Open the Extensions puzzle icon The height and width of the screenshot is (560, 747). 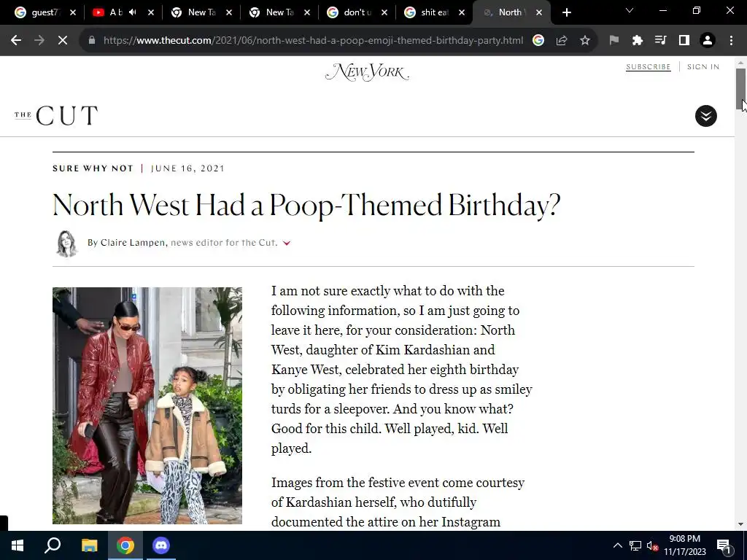point(637,41)
